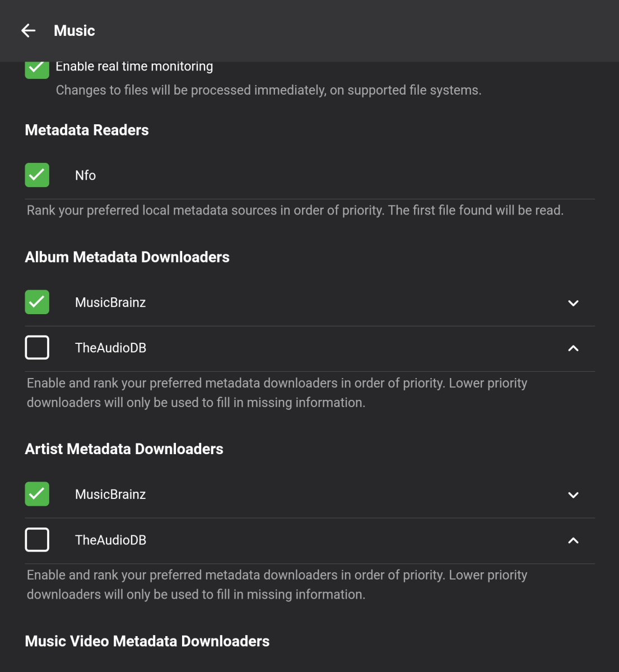Enable TheAudioDB under Artist Metadata Downloaders
619x672 pixels.
click(x=37, y=540)
